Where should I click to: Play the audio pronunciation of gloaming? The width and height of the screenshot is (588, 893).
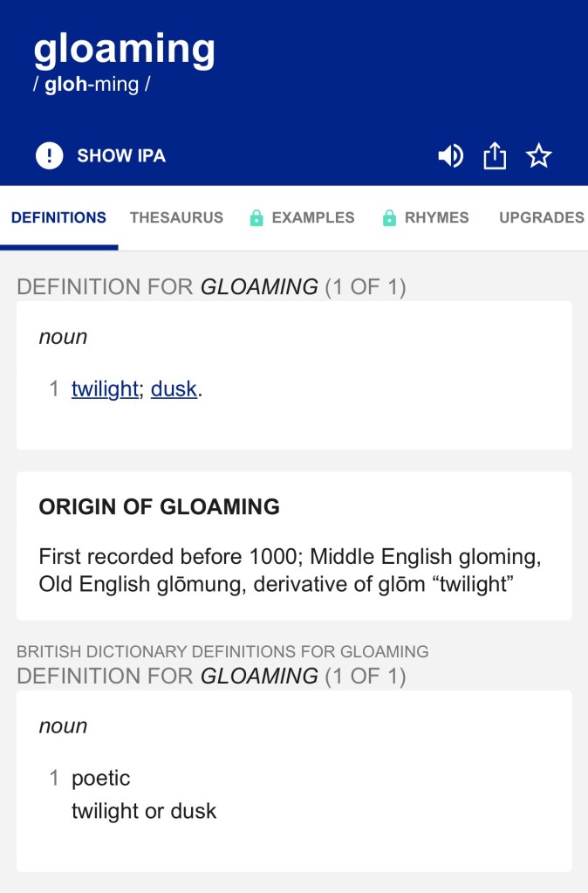[x=450, y=156]
